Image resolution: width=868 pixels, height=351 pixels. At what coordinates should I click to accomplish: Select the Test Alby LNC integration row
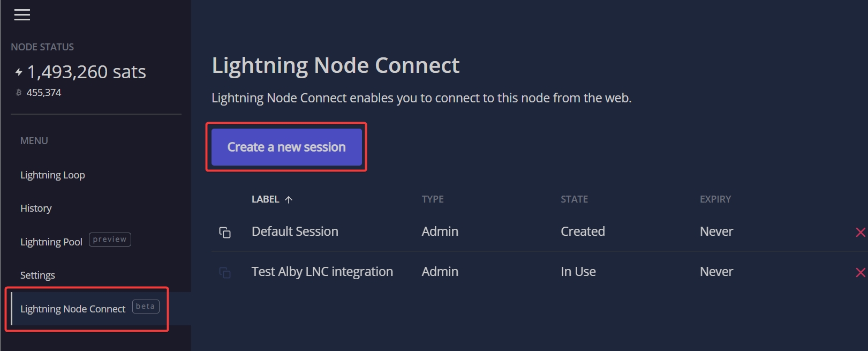[322, 272]
